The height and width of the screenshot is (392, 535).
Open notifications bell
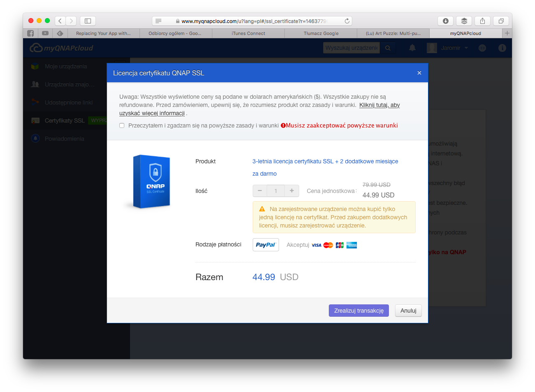click(412, 48)
